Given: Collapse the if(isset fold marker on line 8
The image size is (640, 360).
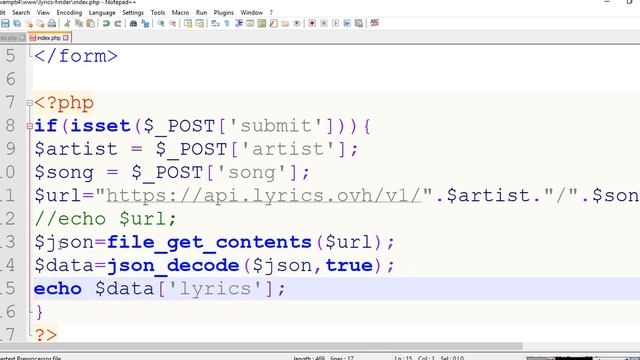Looking at the screenshot, I should 29,127.
